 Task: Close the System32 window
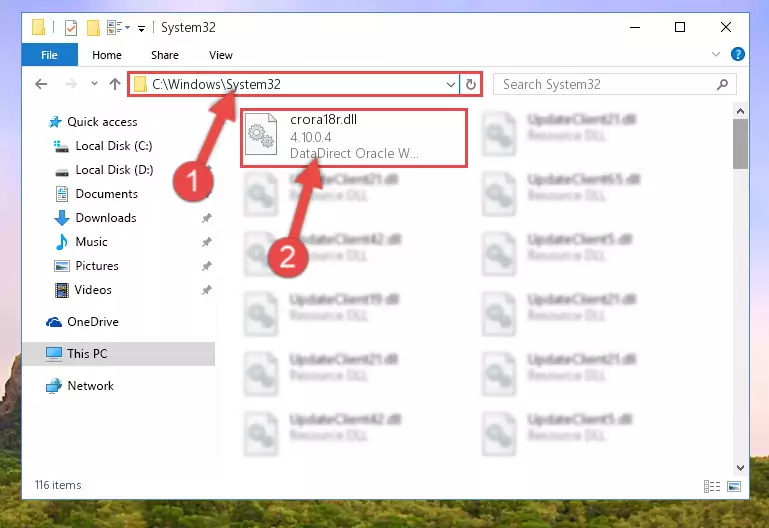tap(725, 27)
